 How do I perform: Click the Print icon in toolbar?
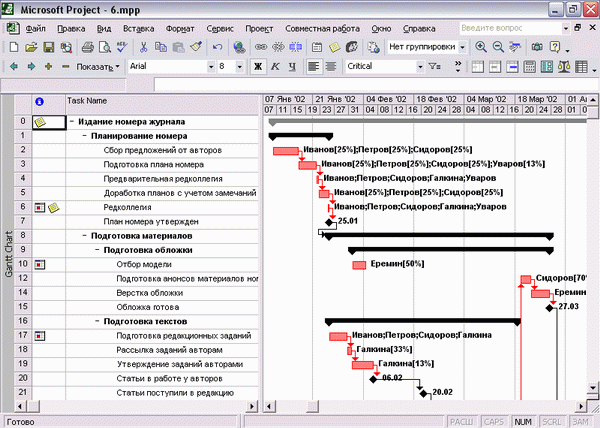[88, 47]
